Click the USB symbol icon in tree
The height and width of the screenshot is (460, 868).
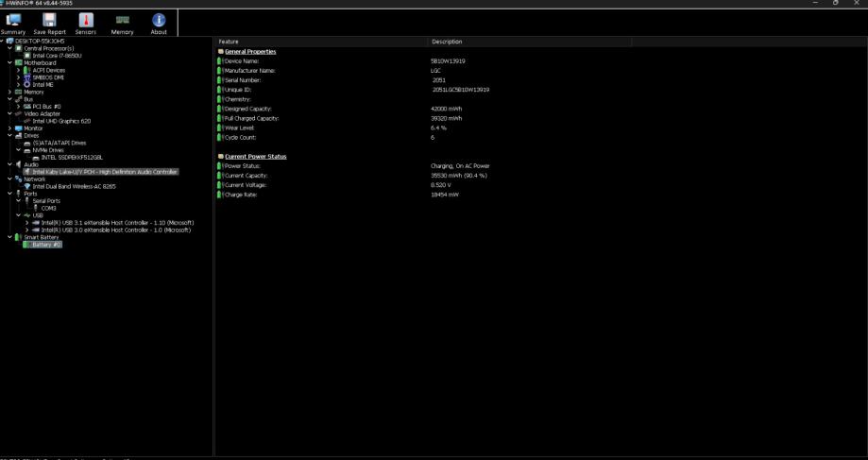27,215
